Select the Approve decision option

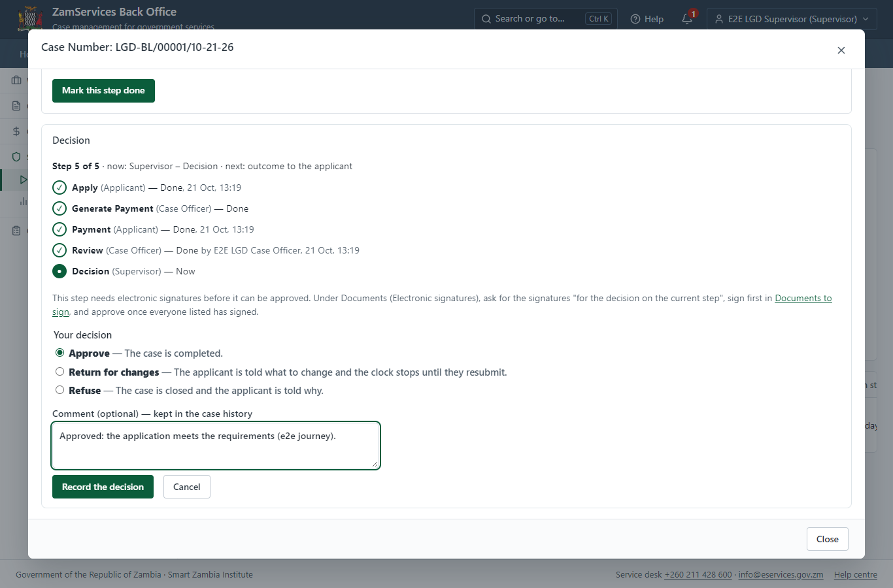click(x=59, y=353)
